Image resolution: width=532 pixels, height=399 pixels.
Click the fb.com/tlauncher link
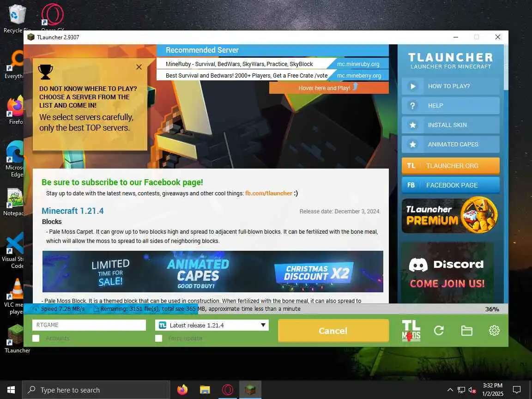pyautogui.click(x=269, y=193)
